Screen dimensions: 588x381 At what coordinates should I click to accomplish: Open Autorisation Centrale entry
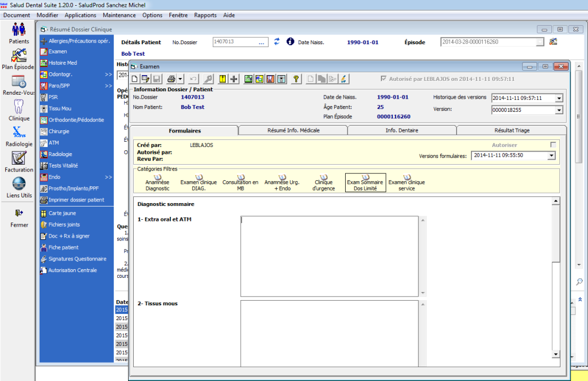pos(69,270)
